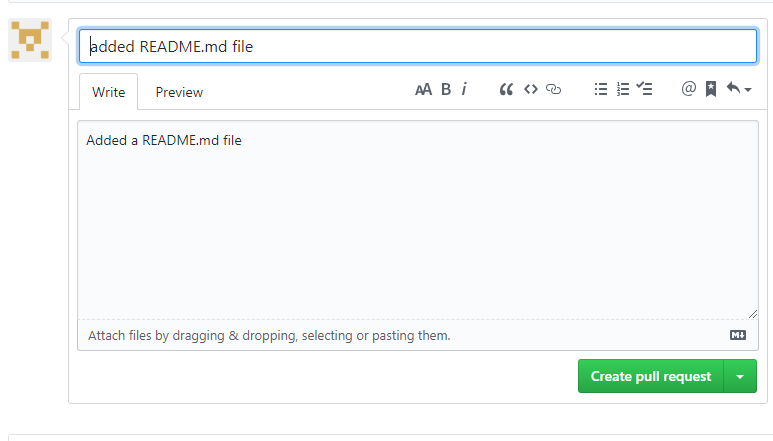Select the Write tab
This screenshot has width=773, height=441.
pos(108,92)
